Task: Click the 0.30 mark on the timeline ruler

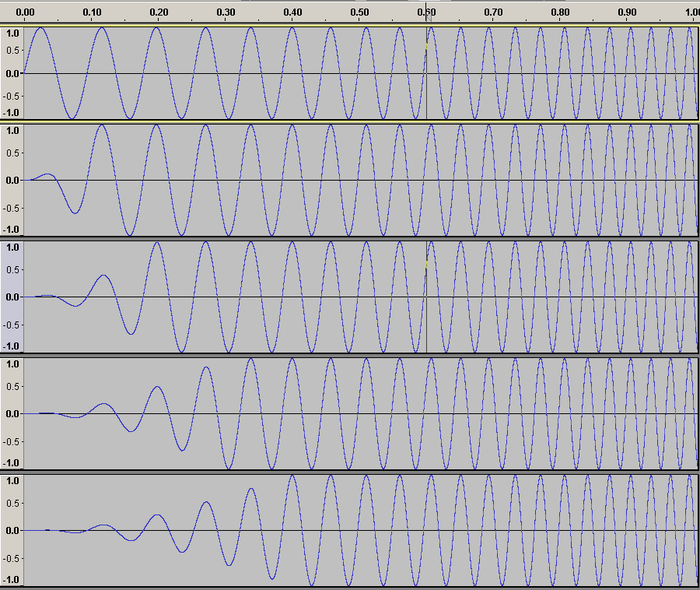Action: [x=226, y=12]
